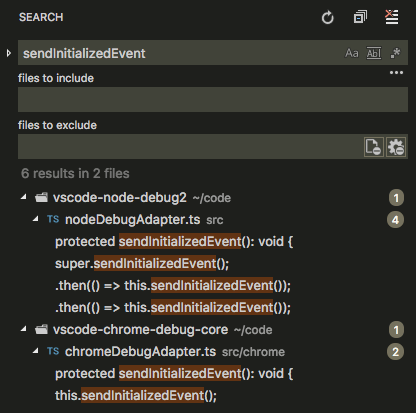Viewport: 416px width, 413px height.
Task: Collapse the vscode-chrome-debug-core folder
Action: coord(24,329)
